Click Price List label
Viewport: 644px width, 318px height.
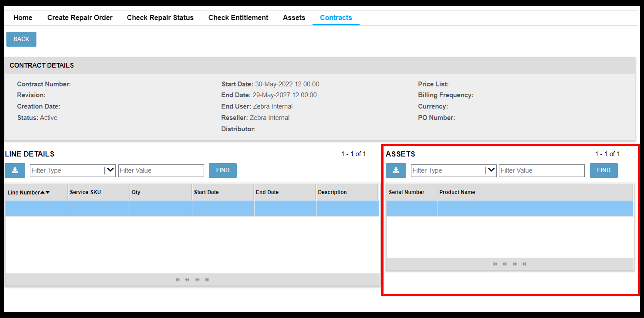coord(433,84)
